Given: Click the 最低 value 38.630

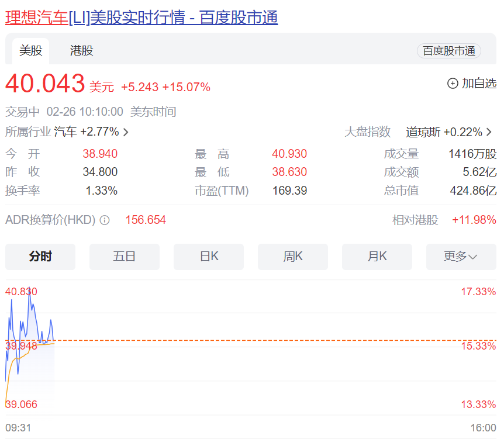Looking at the screenshot, I should [289, 172].
